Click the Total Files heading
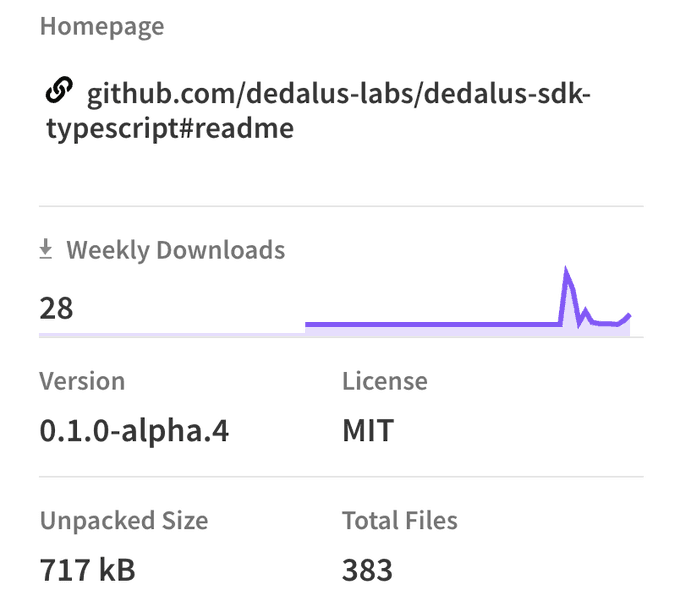680x612 pixels. click(400, 520)
